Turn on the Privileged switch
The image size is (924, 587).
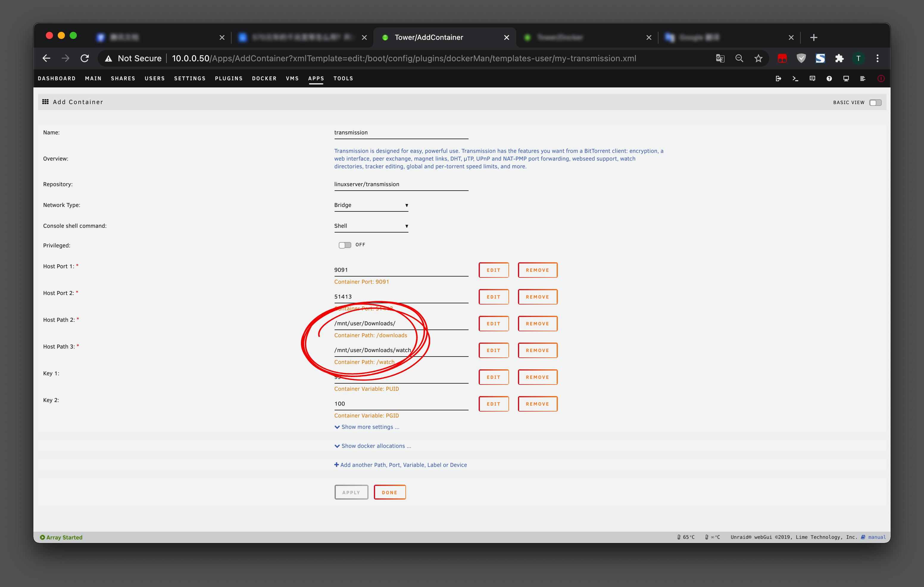coord(345,245)
